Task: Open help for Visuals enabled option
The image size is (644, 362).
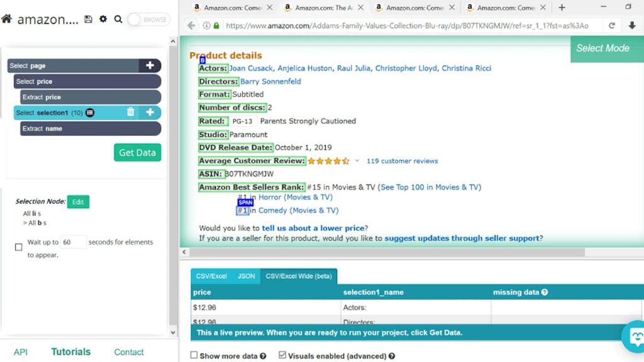Action: coord(392,356)
